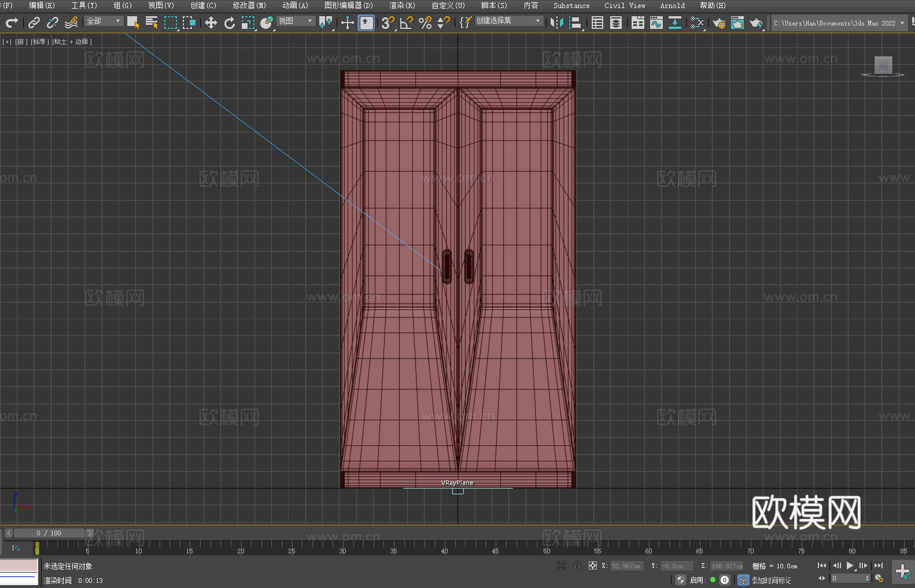Toggle Selection Lock padlock icon

tap(577, 565)
